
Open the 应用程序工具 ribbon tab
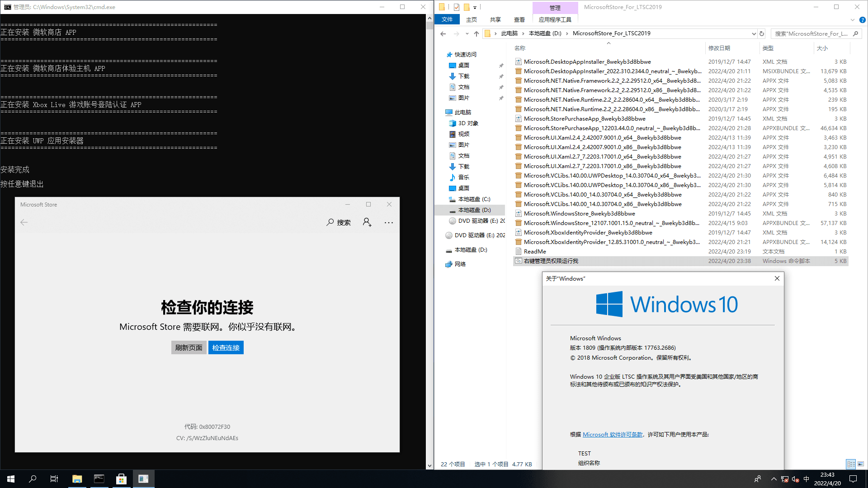555,19
